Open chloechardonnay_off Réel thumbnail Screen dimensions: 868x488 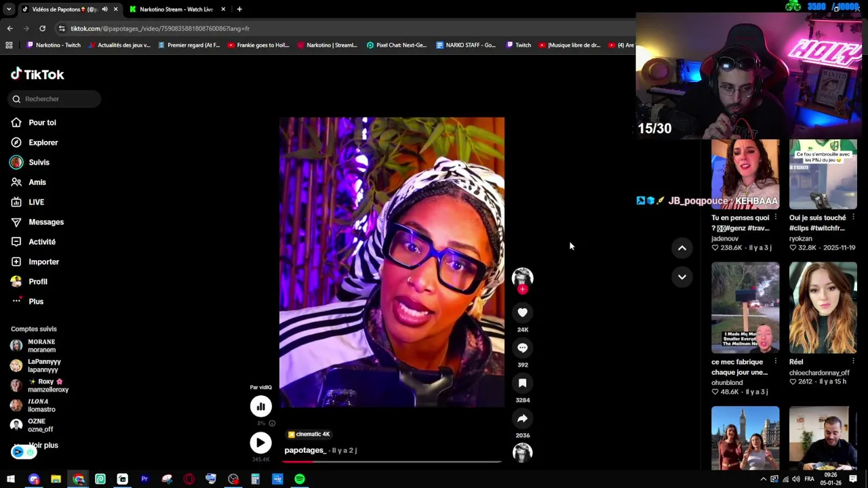(823, 308)
